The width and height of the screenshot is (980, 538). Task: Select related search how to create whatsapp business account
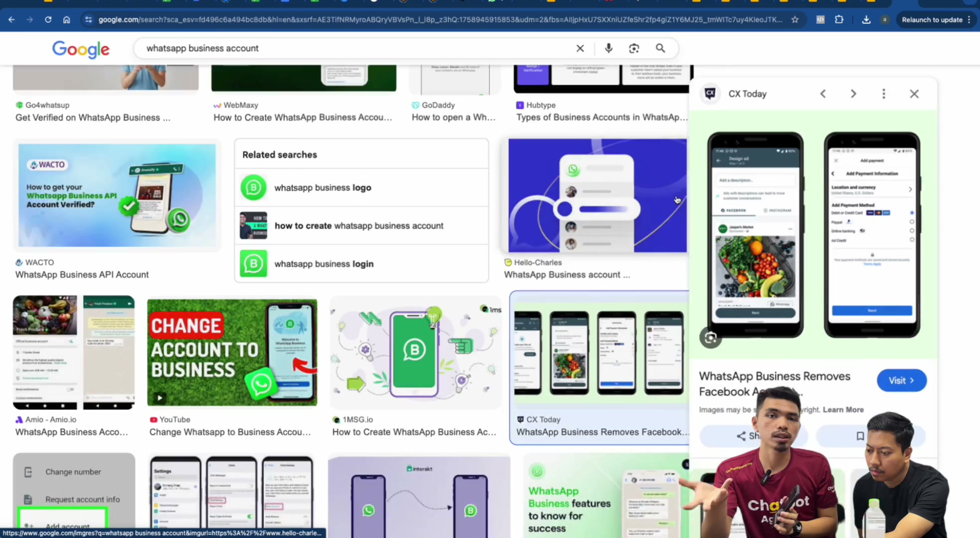click(x=362, y=226)
